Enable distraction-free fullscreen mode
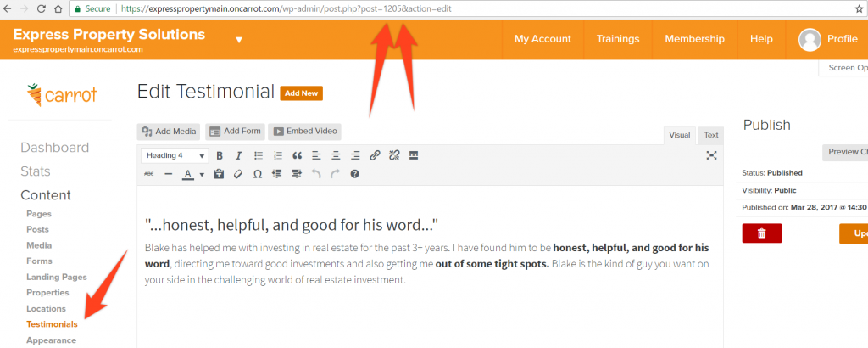 (x=711, y=155)
